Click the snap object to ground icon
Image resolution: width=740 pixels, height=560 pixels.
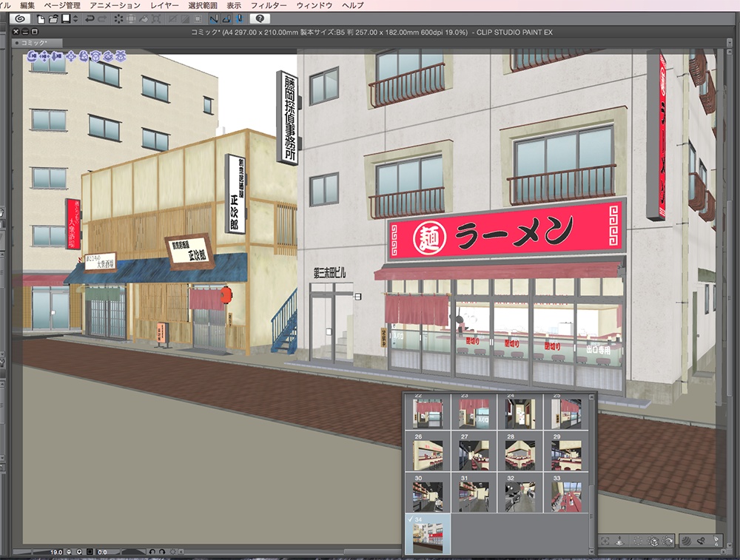coord(619,541)
